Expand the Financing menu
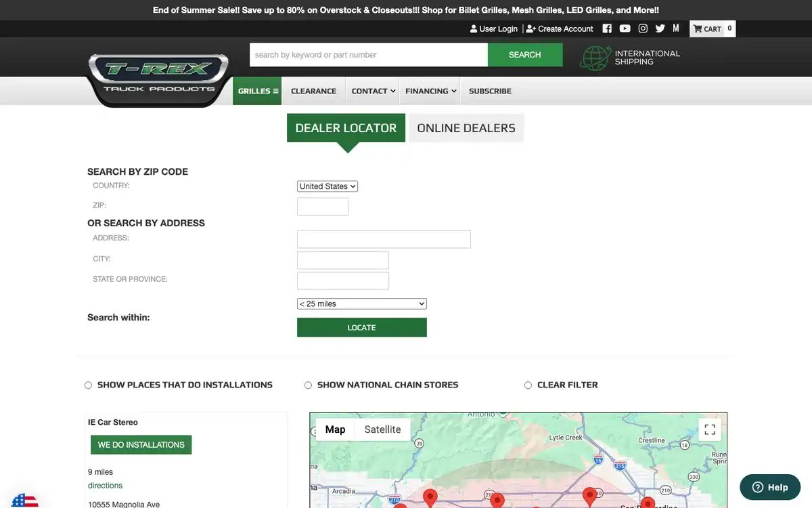 tap(430, 91)
